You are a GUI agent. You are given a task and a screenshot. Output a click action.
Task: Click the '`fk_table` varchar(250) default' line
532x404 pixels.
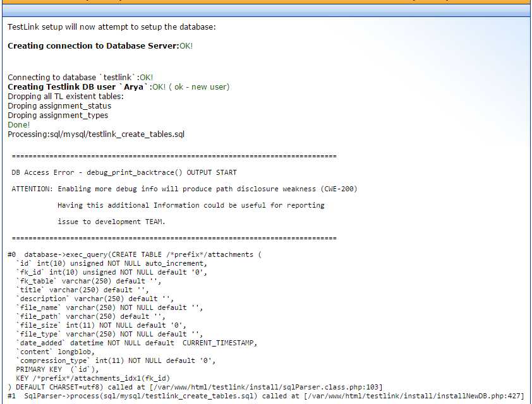coord(88,281)
